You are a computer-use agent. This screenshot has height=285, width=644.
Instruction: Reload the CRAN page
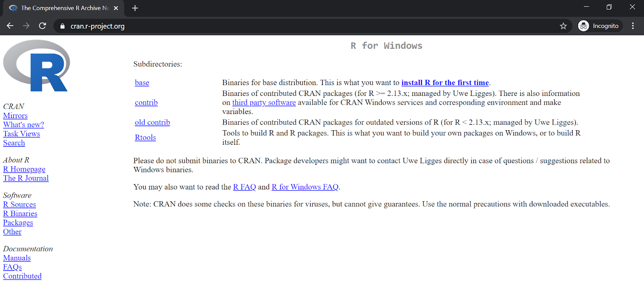[x=42, y=26]
